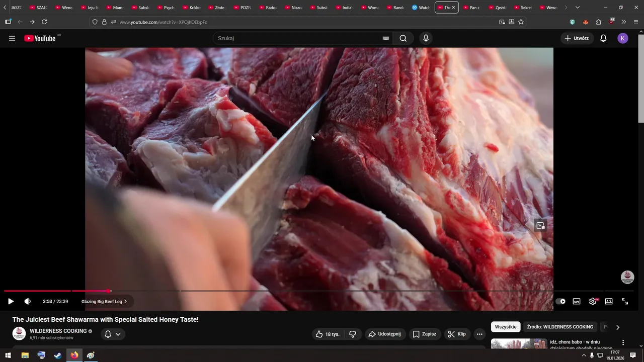Open account menu via K avatar
Screen dimensions: 644x362
tap(623, 38)
